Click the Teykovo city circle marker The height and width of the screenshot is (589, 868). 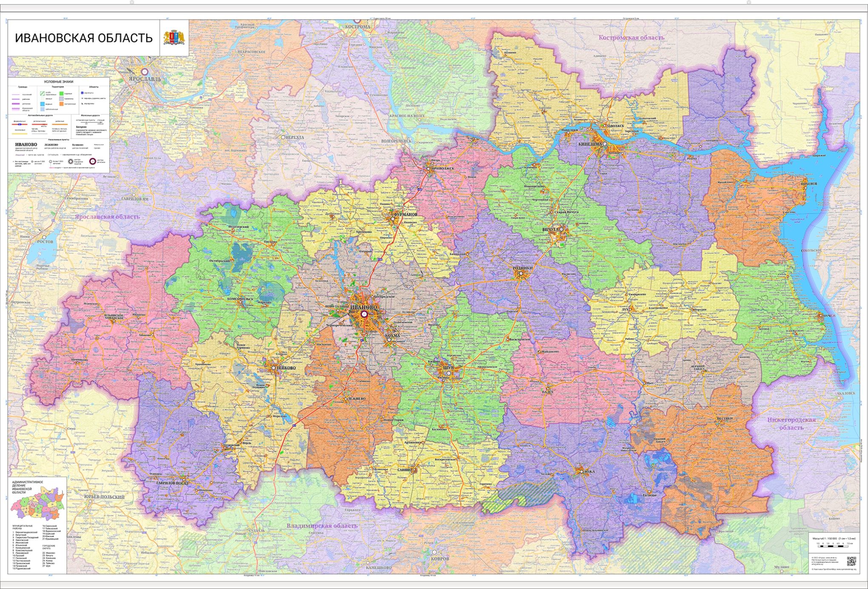pyautogui.click(x=274, y=367)
